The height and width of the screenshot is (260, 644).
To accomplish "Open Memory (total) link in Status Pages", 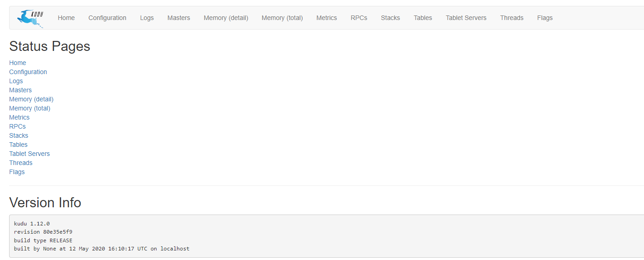I will 30,108.
